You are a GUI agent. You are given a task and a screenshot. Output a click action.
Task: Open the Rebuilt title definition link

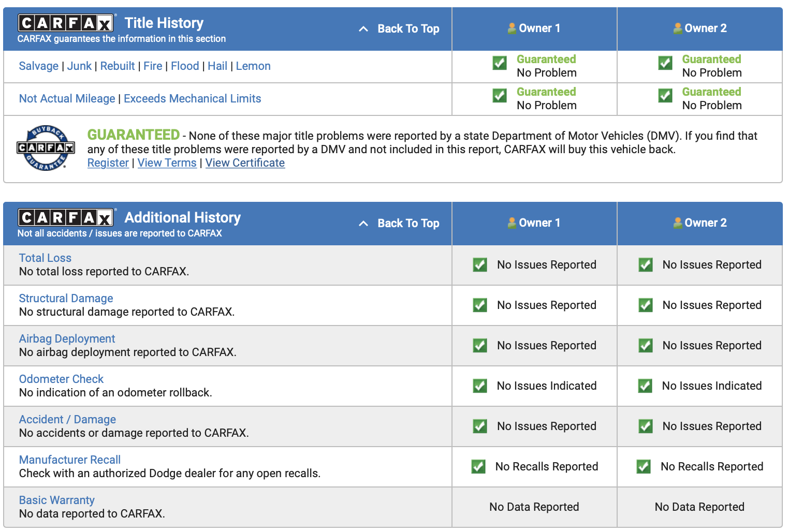coord(118,66)
